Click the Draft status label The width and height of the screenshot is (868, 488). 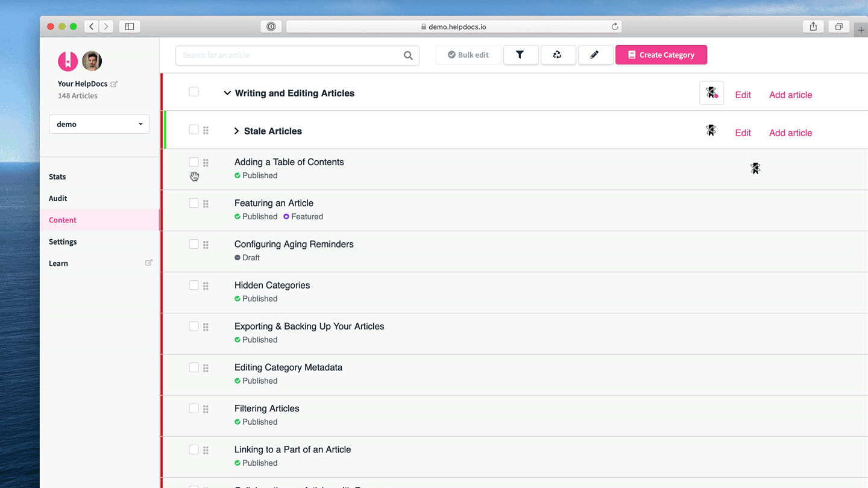click(247, 257)
